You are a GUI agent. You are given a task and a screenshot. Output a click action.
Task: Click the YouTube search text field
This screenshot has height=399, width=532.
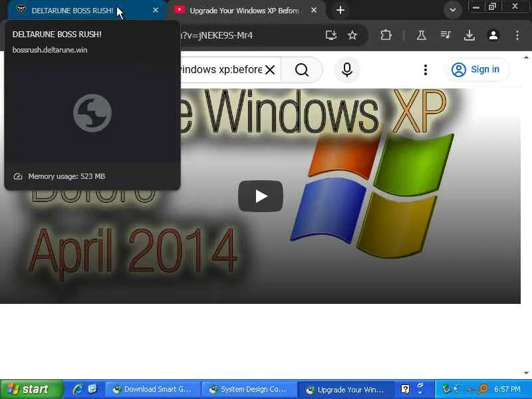[221, 70]
